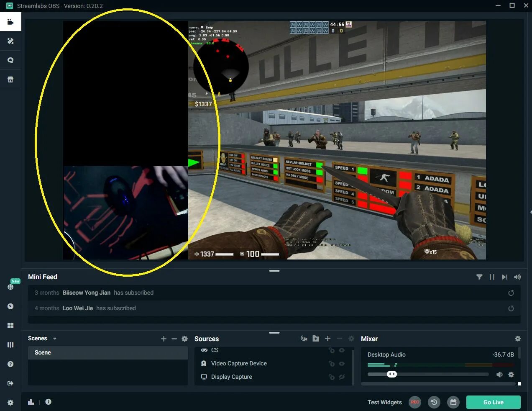Image resolution: width=532 pixels, height=411 pixels.
Task: Open the help question mark icon
Action: 10,364
